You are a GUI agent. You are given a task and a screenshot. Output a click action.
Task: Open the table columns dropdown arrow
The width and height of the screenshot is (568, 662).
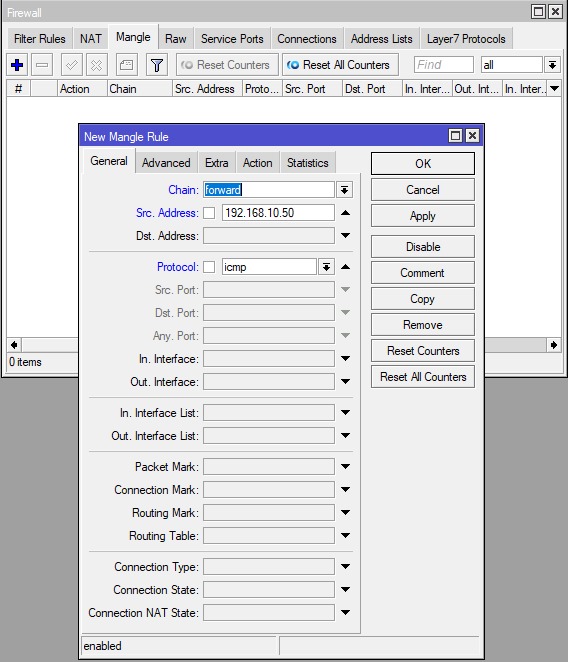(554, 89)
